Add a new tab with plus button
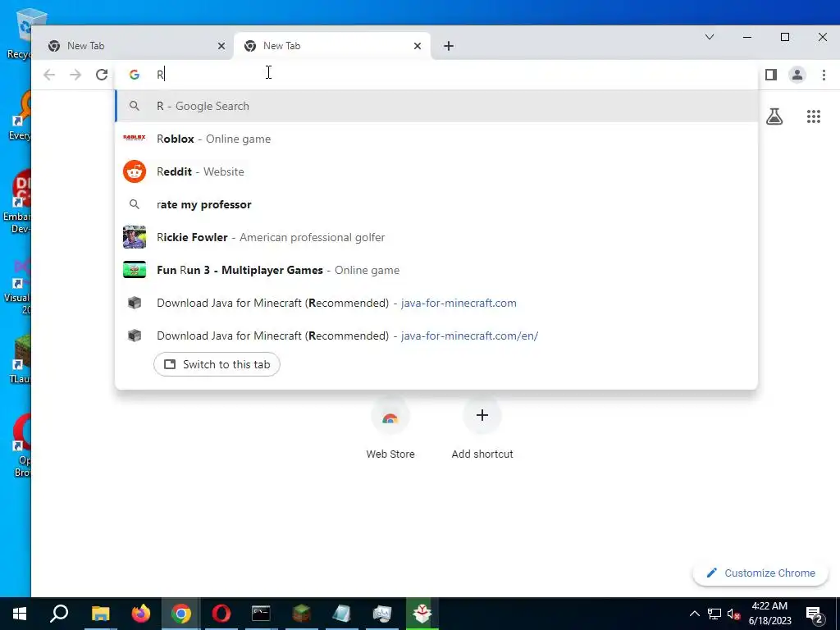 point(449,46)
